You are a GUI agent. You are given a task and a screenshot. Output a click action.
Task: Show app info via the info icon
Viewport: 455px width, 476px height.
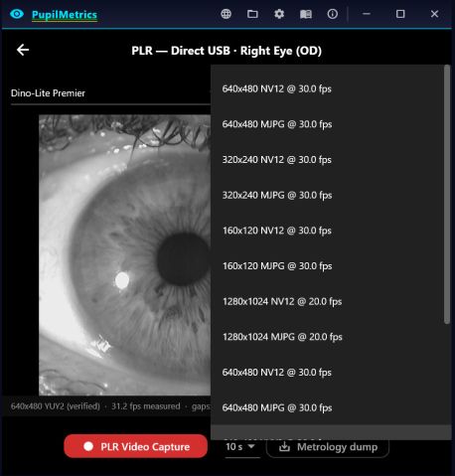tap(333, 14)
